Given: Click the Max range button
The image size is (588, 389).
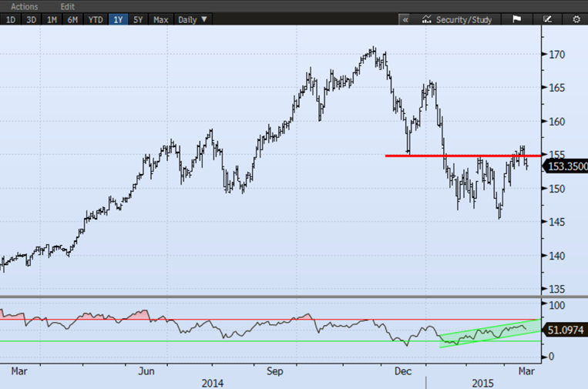Looking at the screenshot, I should tap(161, 19).
